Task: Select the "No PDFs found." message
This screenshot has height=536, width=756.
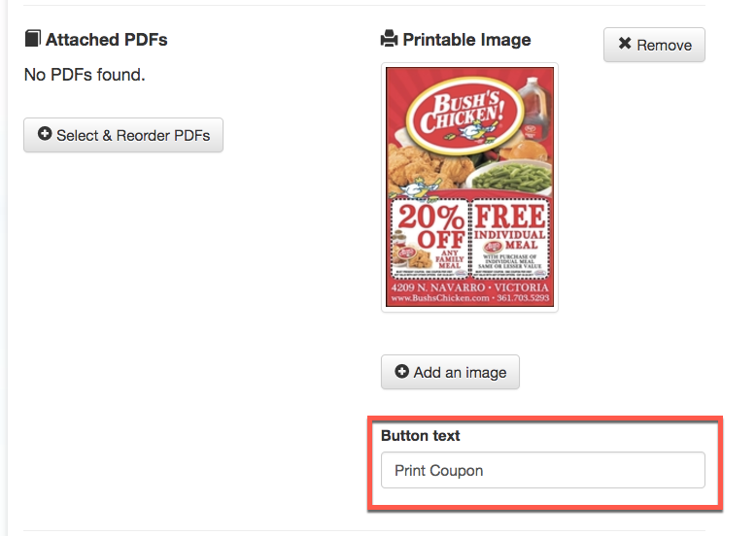Action: (85, 74)
